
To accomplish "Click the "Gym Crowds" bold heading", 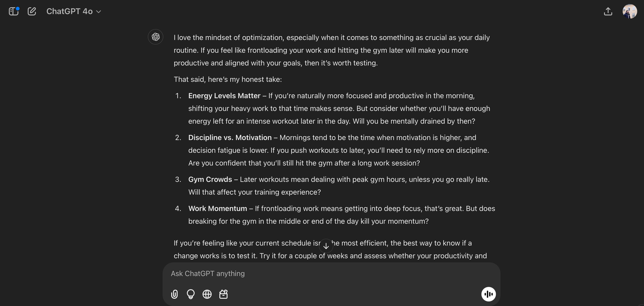I will (210, 179).
